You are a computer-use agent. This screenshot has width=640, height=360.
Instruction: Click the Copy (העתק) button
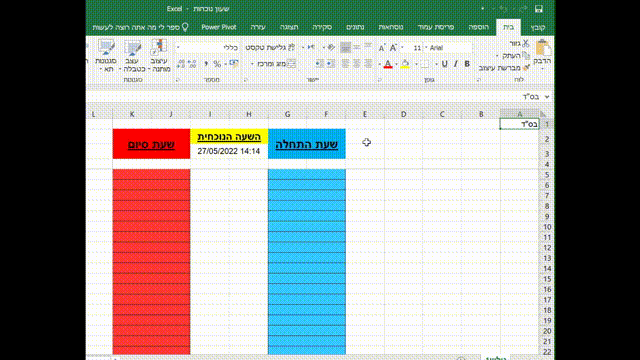pyautogui.click(x=516, y=56)
